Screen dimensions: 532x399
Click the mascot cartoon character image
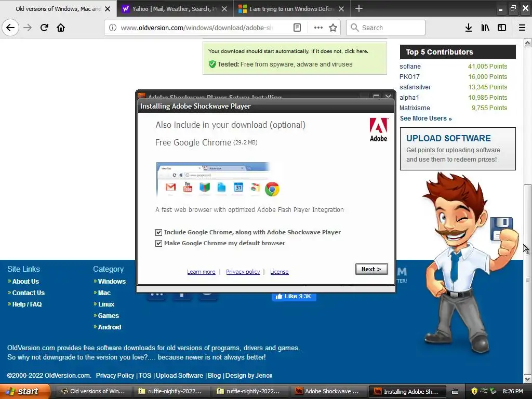470,263
